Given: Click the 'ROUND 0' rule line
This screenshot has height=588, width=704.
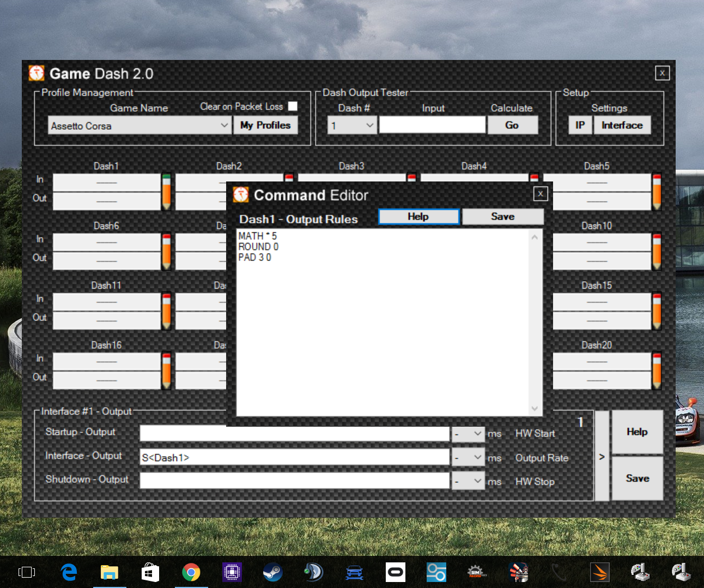Looking at the screenshot, I should click(258, 247).
